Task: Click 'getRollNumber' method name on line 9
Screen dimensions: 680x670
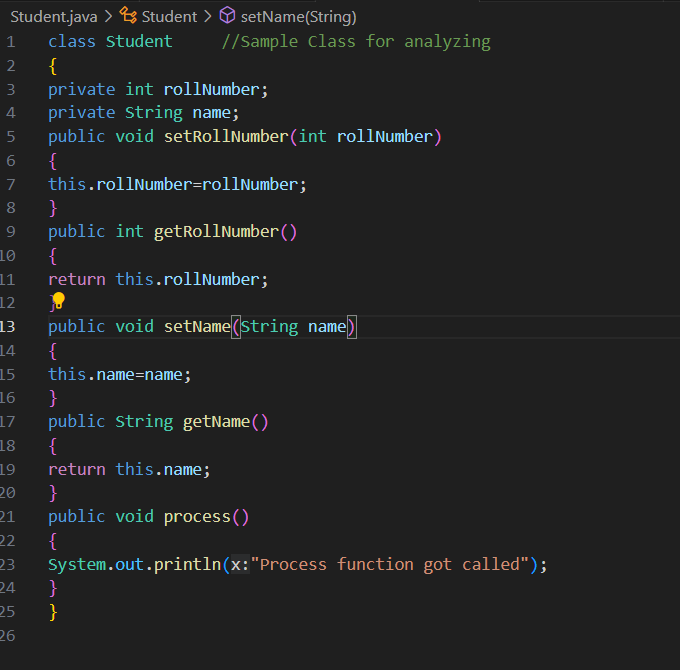Action: coord(216,232)
